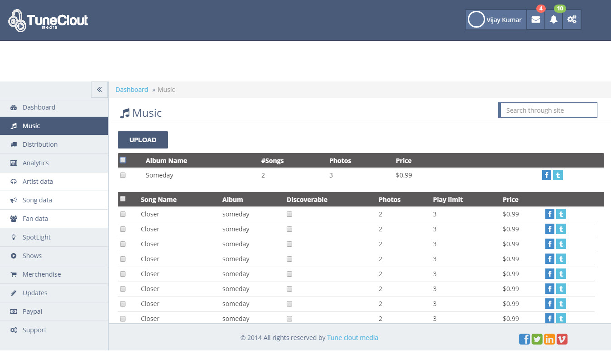Click Someday album name cell
This screenshot has width=611, height=364.
(x=159, y=175)
